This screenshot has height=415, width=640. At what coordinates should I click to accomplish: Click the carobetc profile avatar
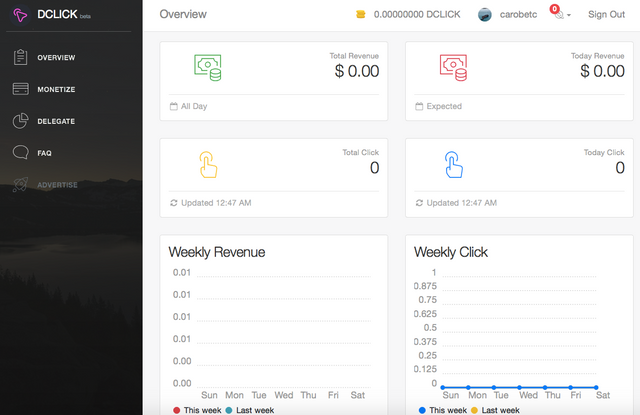(484, 15)
